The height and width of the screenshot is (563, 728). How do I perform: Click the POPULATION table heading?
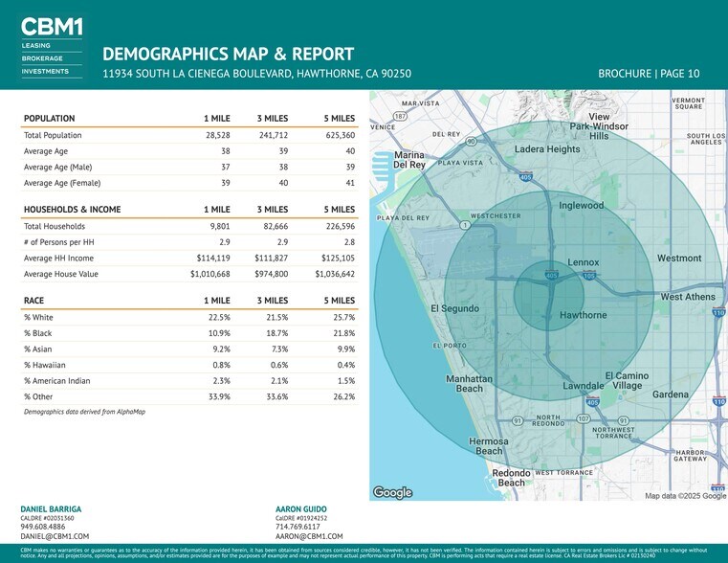pyautogui.click(x=50, y=119)
